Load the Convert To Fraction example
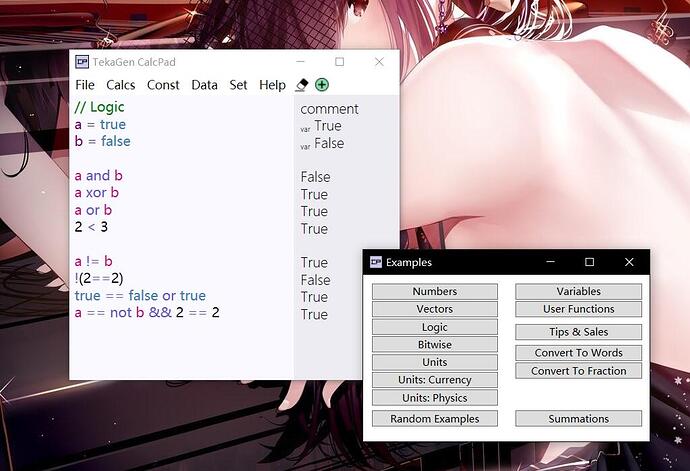The image size is (690, 471). 579,371
